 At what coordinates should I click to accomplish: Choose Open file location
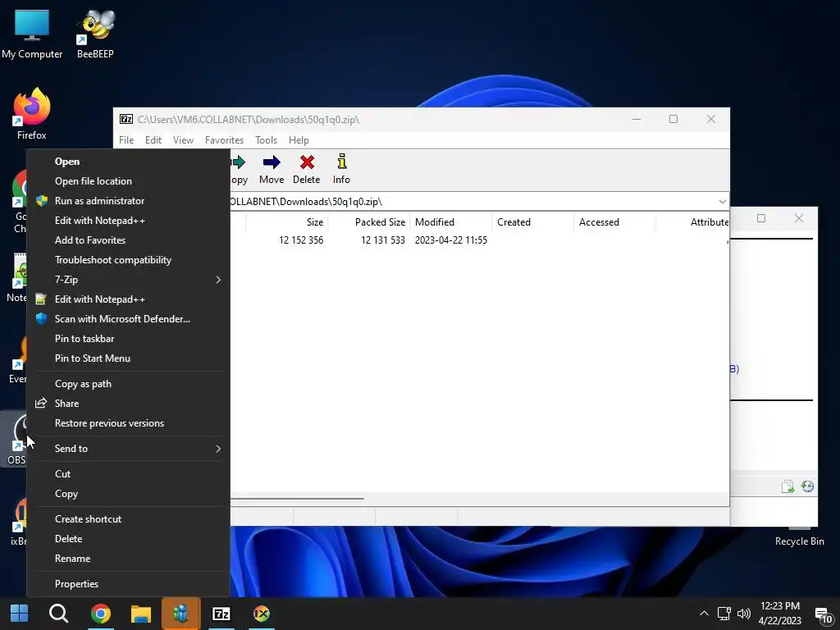pos(129,181)
